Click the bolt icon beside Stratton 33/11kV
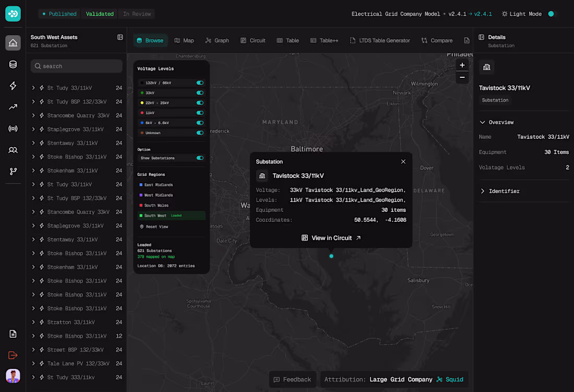 tap(42, 322)
